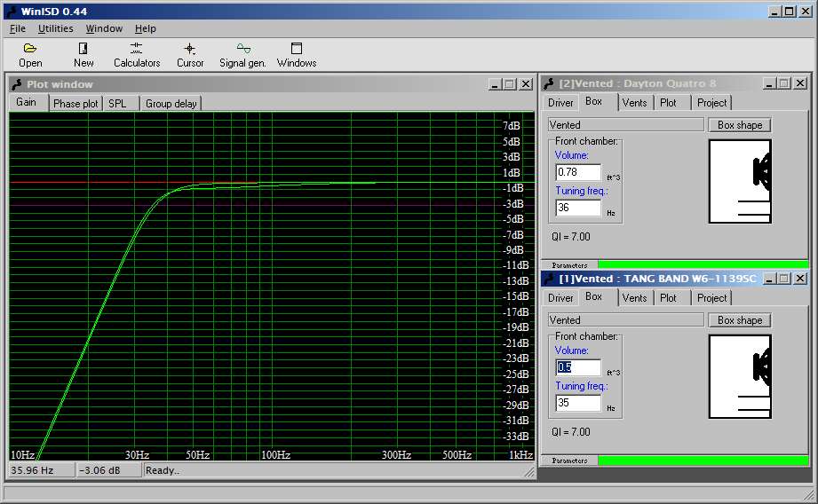
Task: Click the Open folder icon in toolbar
Action: (30, 49)
